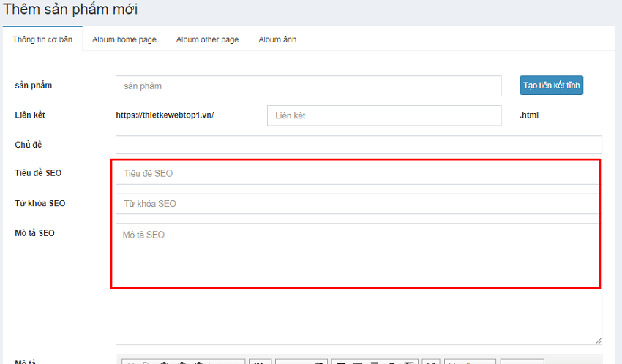
Task: Click the Chủ đề input box
Action: [x=359, y=145]
